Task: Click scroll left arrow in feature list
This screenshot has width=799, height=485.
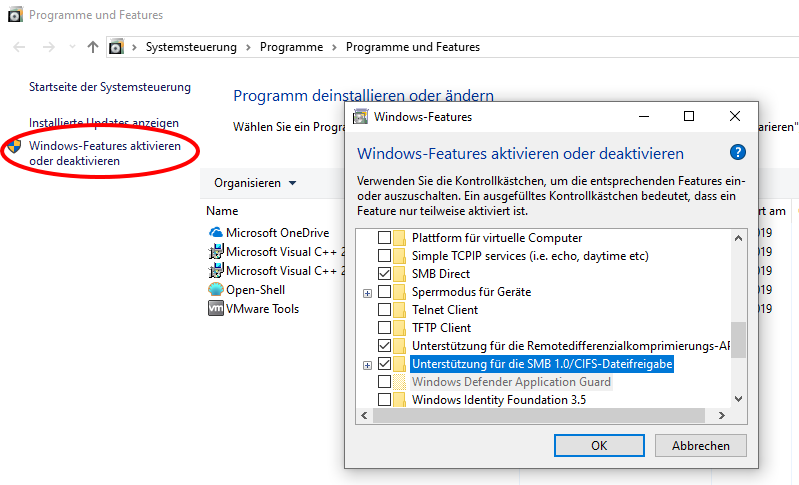Action: coord(364,416)
